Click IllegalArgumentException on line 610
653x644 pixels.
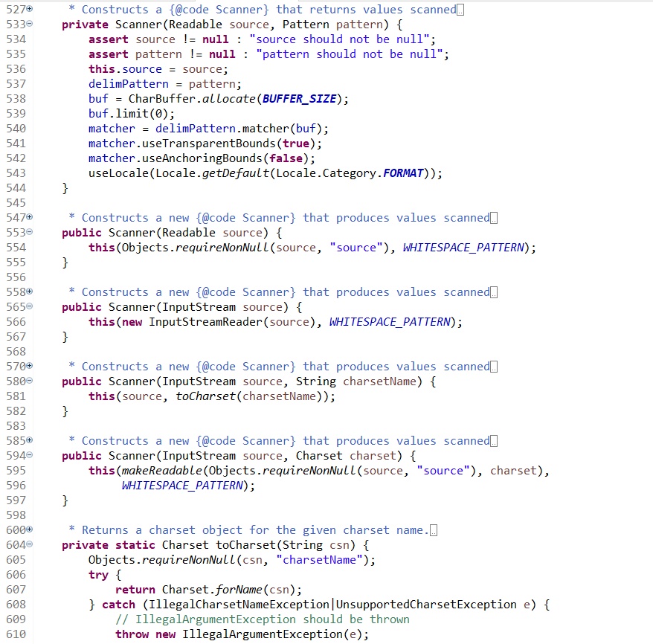tap(263, 634)
